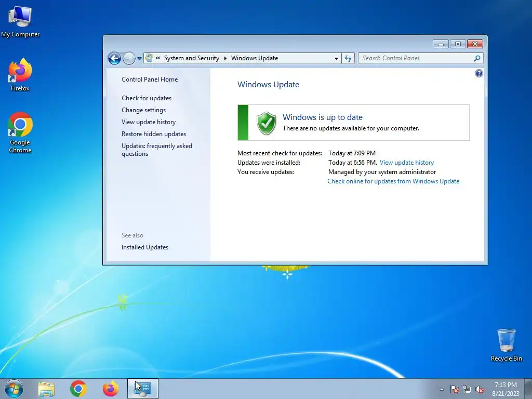
Task: Maximize the Windows Update window
Action: (x=458, y=44)
